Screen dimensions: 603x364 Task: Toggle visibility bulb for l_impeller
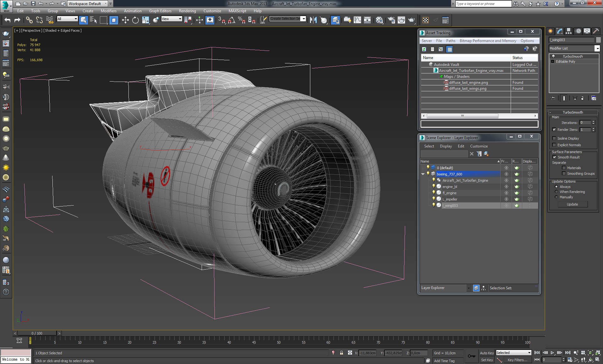point(434,199)
